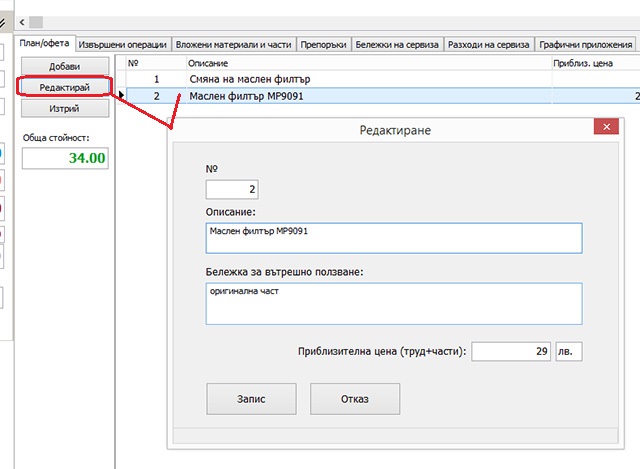
Task: Select the row Смяна на маслен филтър
Action: [250, 77]
